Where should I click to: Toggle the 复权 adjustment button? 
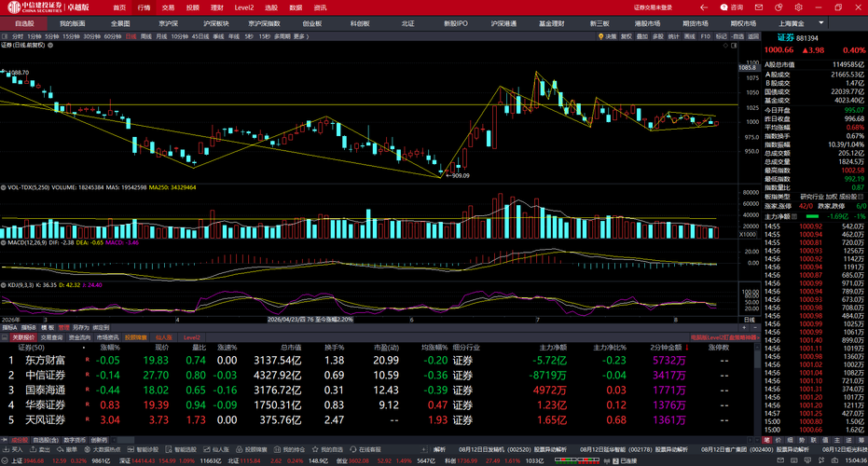click(x=627, y=36)
